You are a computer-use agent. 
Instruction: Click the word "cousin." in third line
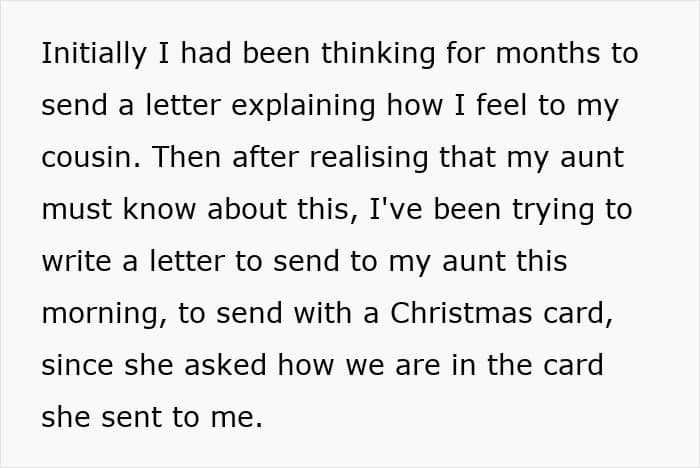(x=91, y=157)
